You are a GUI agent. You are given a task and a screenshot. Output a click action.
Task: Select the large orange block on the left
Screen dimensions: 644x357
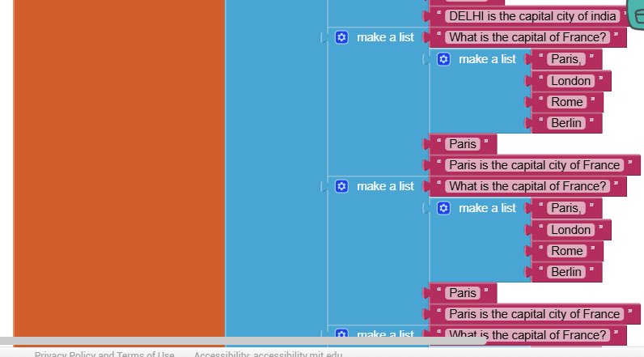(119, 162)
